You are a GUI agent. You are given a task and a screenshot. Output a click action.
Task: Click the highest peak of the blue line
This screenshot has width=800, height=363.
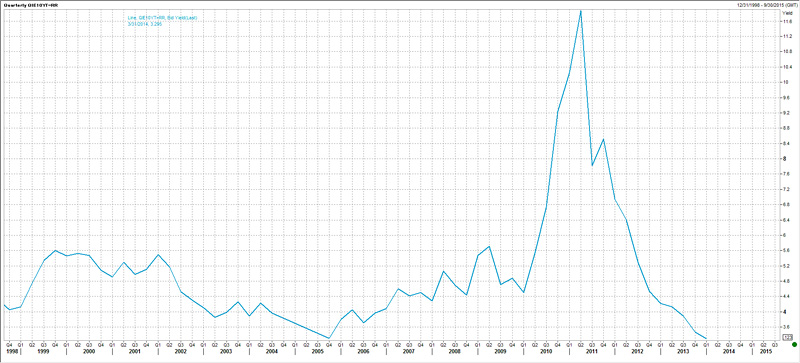[x=581, y=11]
